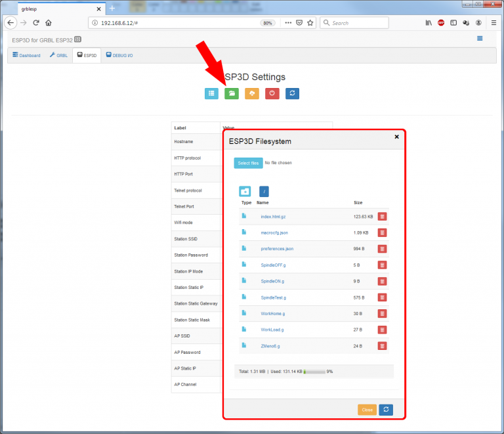Viewport: 504px width, 434px height.
Task: Click the browser Search field
Action: pos(354,23)
